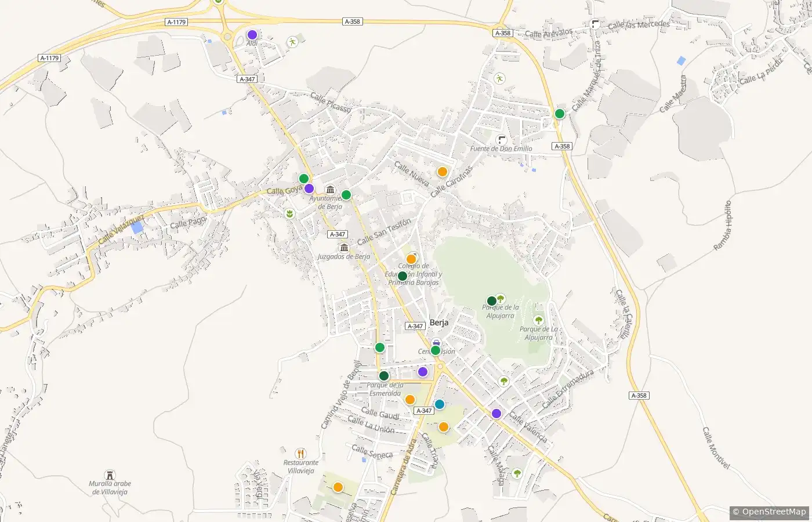Click the Berja town name label
This screenshot has height=522, width=812.
pyautogui.click(x=439, y=322)
